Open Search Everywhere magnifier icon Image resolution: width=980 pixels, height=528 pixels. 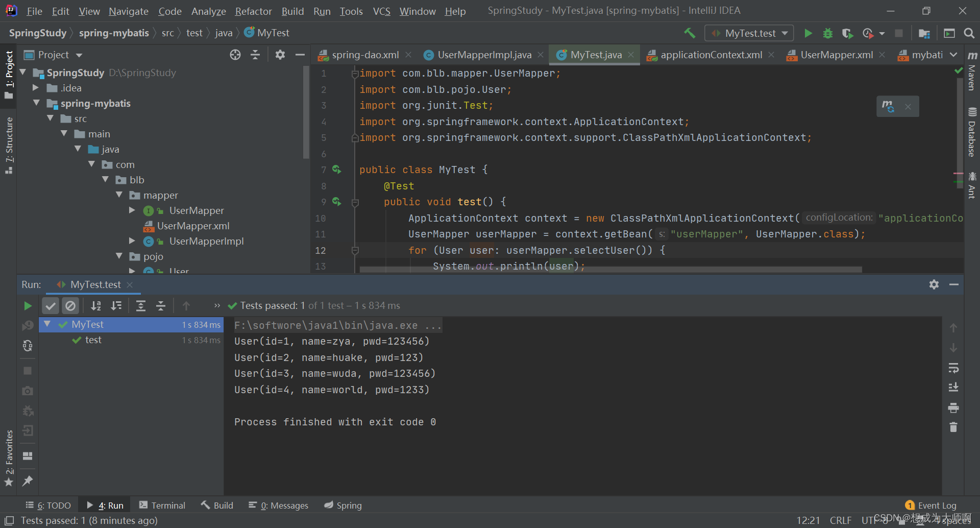pos(969,33)
